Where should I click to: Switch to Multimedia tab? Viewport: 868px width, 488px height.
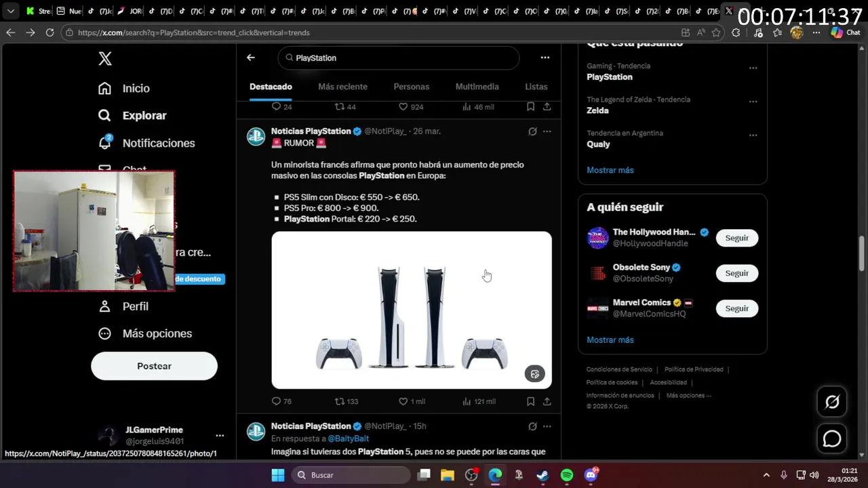pyautogui.click(x=477, y=87)
